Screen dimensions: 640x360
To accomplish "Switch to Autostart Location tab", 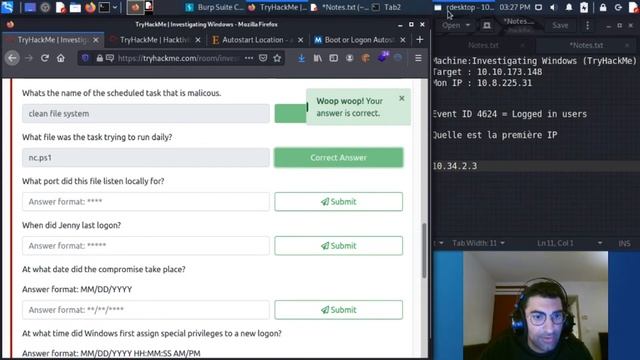I will 257,40.
